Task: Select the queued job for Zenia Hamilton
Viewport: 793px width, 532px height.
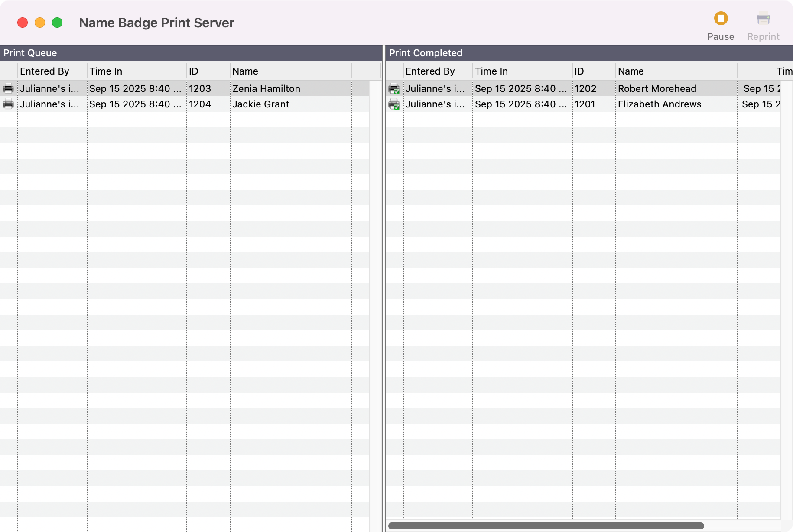Action: click(266, 88)
